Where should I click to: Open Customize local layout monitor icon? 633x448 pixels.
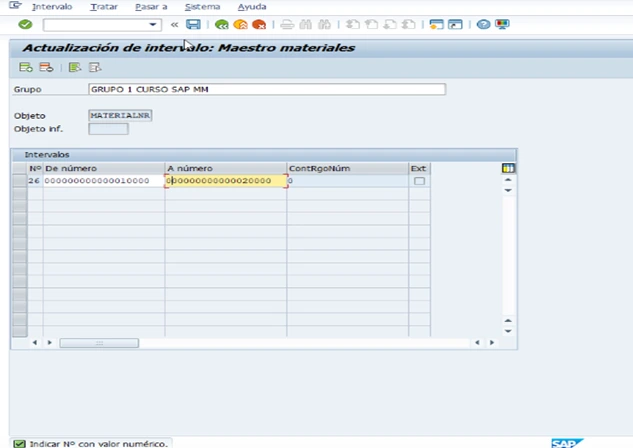coord(502,25)
